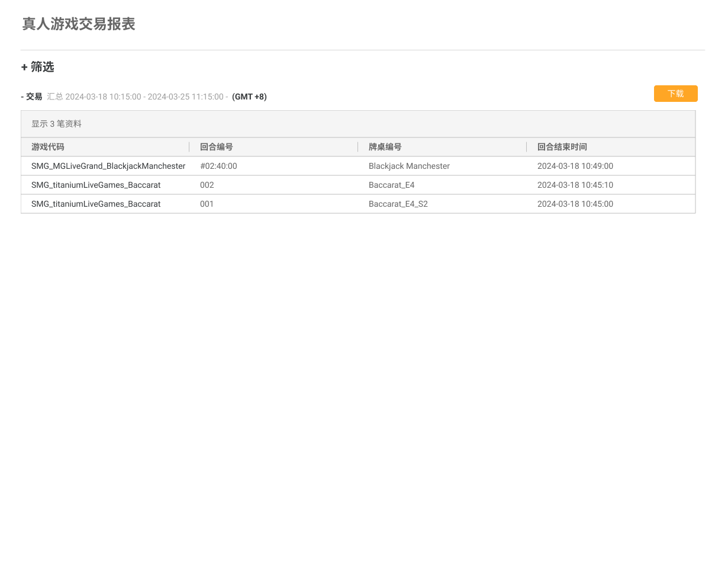The height and width of the screenshot is (571, 728).
Task: Click round number 002
Action: click(207, 185)
